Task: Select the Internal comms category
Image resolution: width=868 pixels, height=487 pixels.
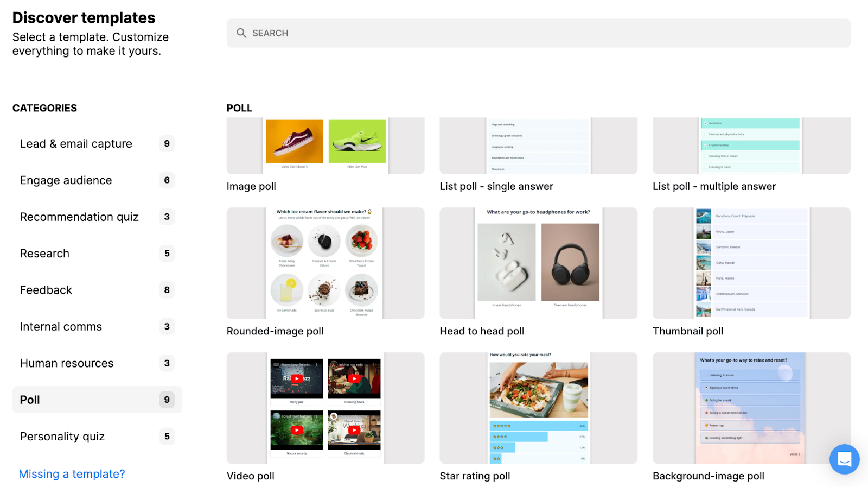Action: click(60, 326)
